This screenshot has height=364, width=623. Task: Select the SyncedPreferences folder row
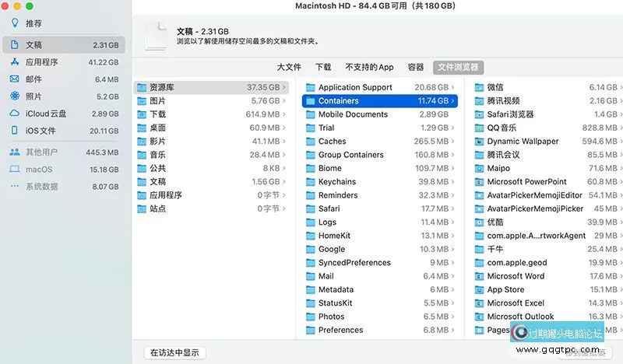pyautogui.click(x=380, y=263)
